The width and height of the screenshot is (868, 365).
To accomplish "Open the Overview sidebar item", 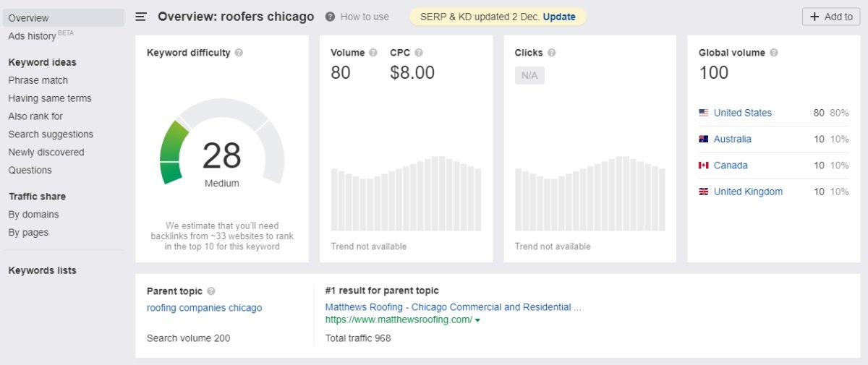I will [29, 18].
